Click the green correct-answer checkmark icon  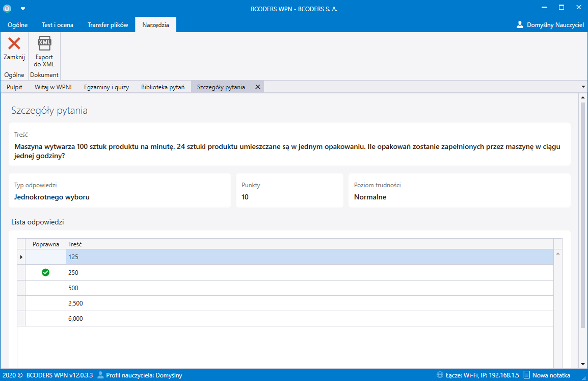click(x=45, y=272)
